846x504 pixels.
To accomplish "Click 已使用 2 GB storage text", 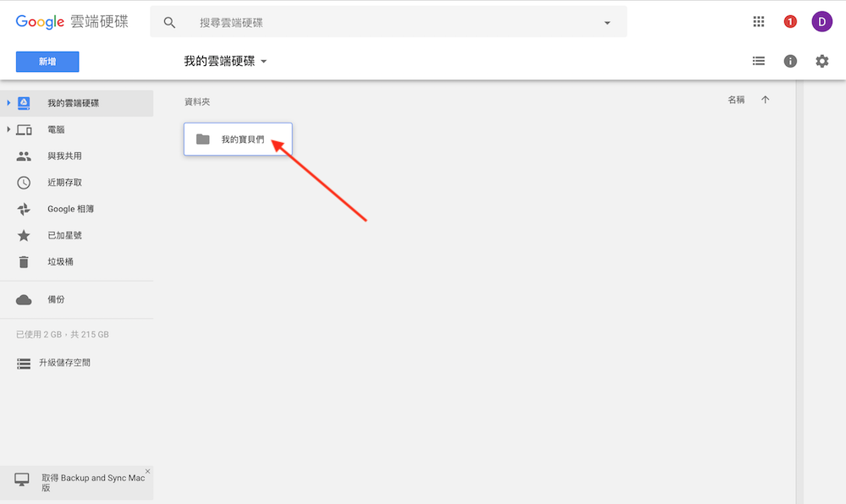I will (x=63, y=334).
